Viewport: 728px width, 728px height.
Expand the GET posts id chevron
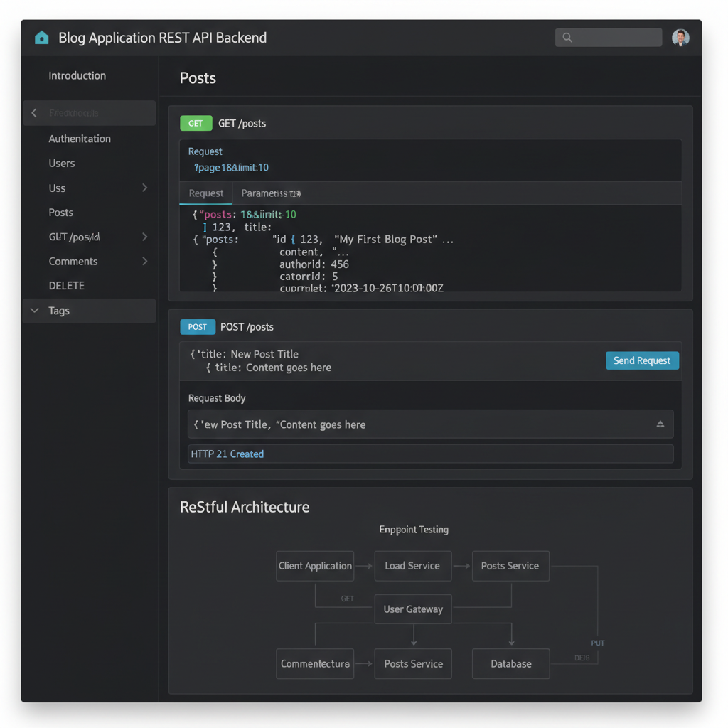tap(144, 237)
